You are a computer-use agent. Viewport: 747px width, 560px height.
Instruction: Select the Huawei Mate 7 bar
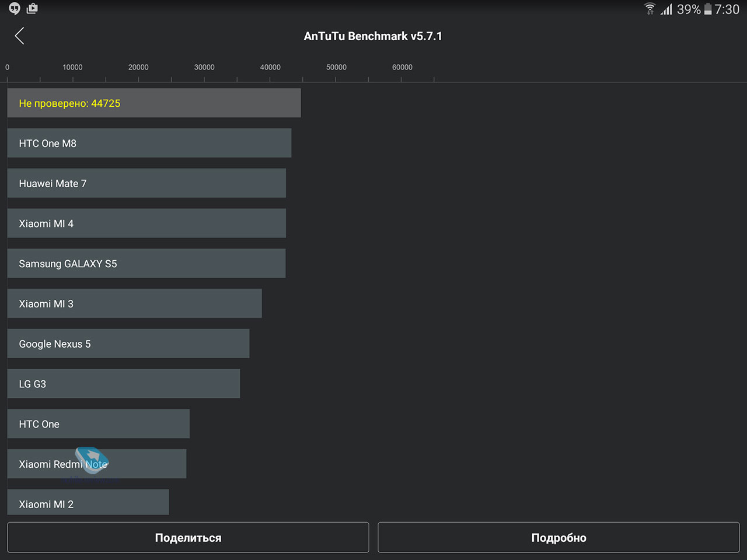[146, 183]
